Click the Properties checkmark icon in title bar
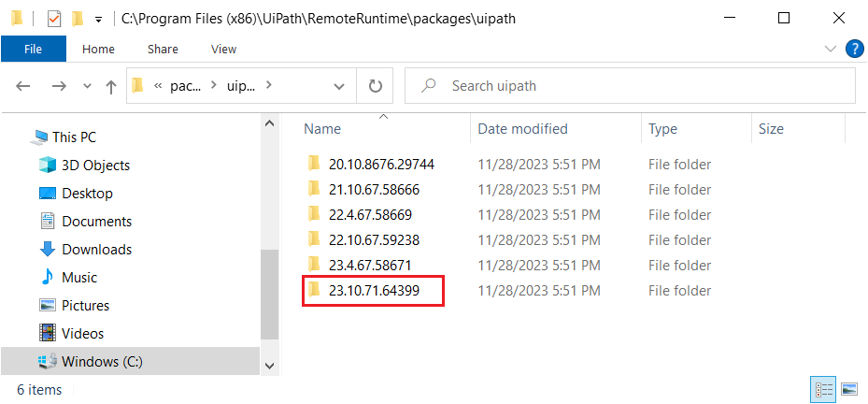Image resolution: width=868 pixels, height=404 pixels. pyautogui.click(x=54, y=18)
